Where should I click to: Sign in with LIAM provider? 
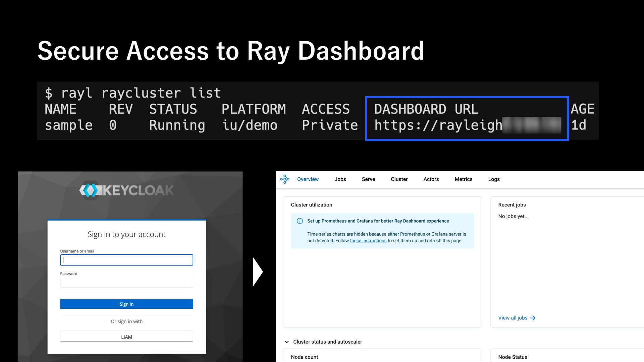point(126,337)
